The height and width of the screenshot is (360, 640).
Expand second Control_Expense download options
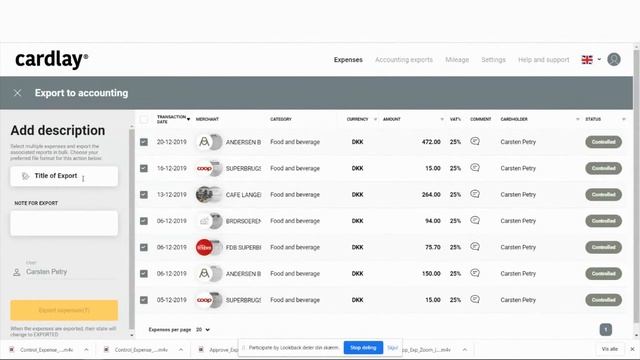181,350
